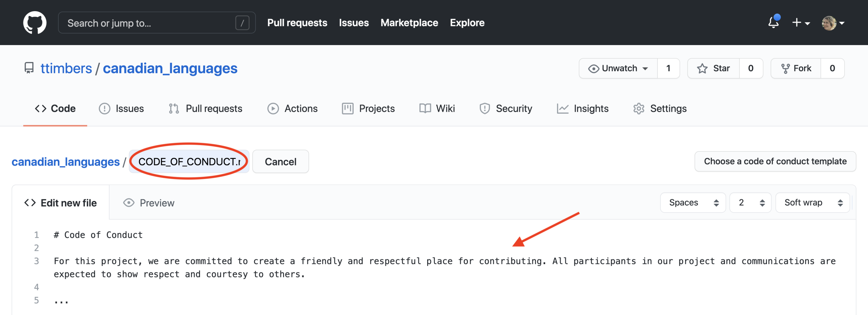Open the user avatar menu
868x315 pixels.
click(833, 23)
